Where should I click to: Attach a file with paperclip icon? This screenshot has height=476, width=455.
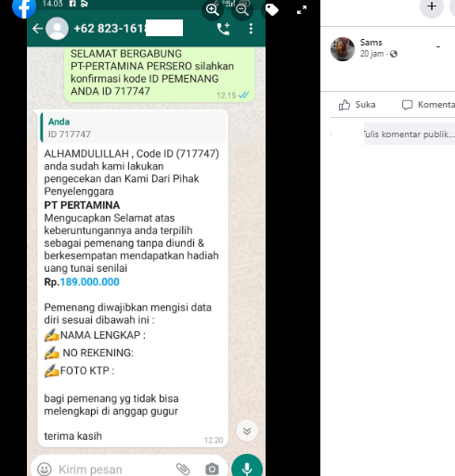coord(183,469)
